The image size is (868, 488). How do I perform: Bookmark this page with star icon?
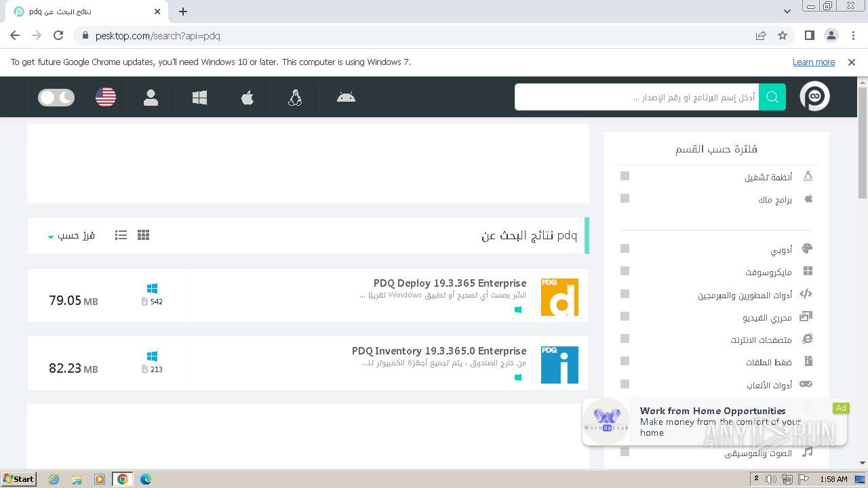tap(783, 35)
